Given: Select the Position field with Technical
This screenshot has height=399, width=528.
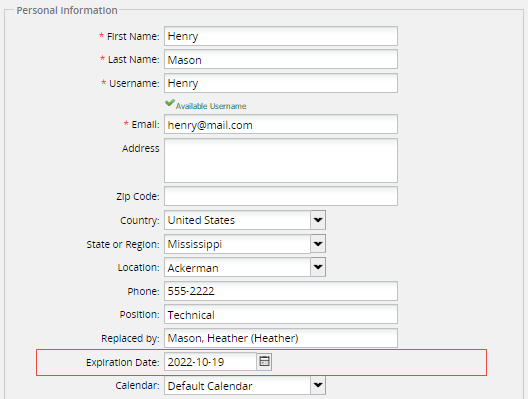Looking at the screenshot, I should (281, 314).
